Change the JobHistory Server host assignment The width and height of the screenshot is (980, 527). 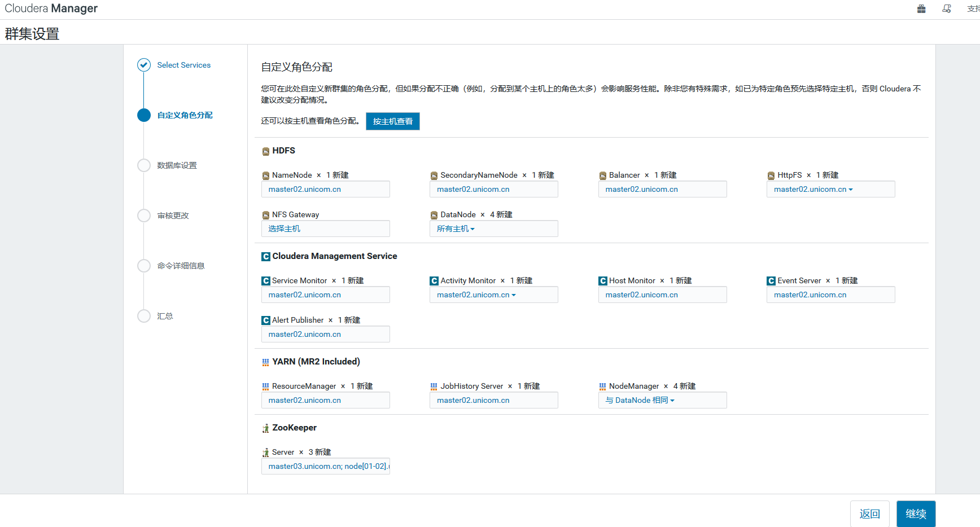point(493,400)
